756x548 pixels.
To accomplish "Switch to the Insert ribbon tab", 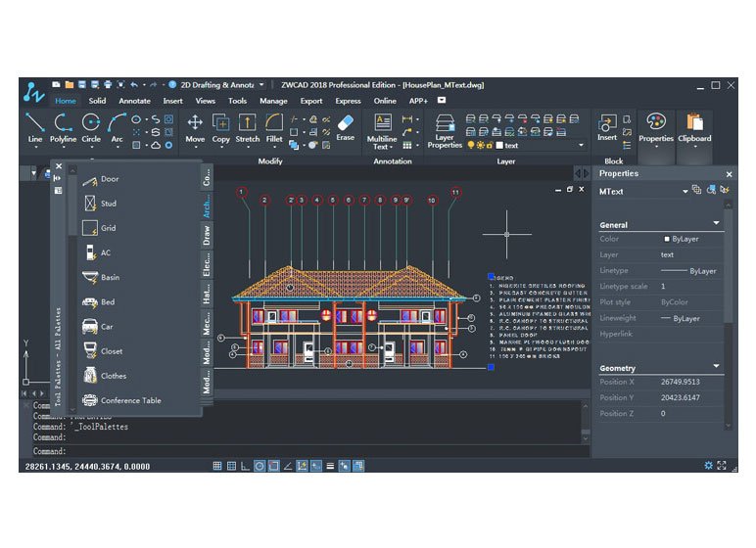I will click(172, 101).
